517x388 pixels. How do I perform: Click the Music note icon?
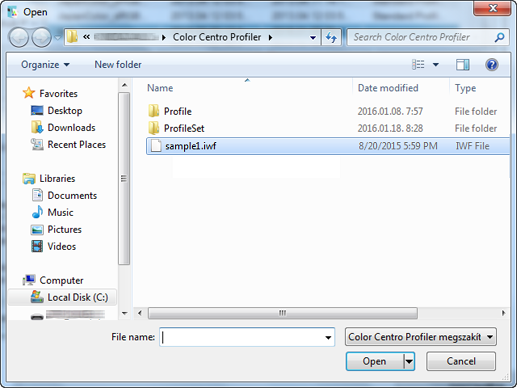(37, 212)
